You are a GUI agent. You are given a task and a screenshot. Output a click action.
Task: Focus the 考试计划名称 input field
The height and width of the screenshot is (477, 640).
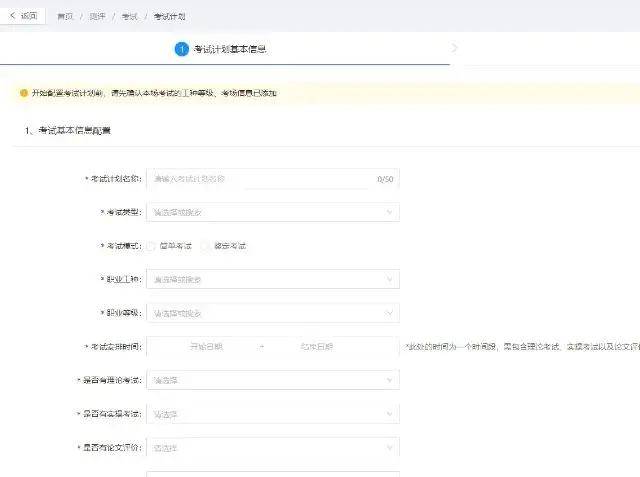click(273, 179)
